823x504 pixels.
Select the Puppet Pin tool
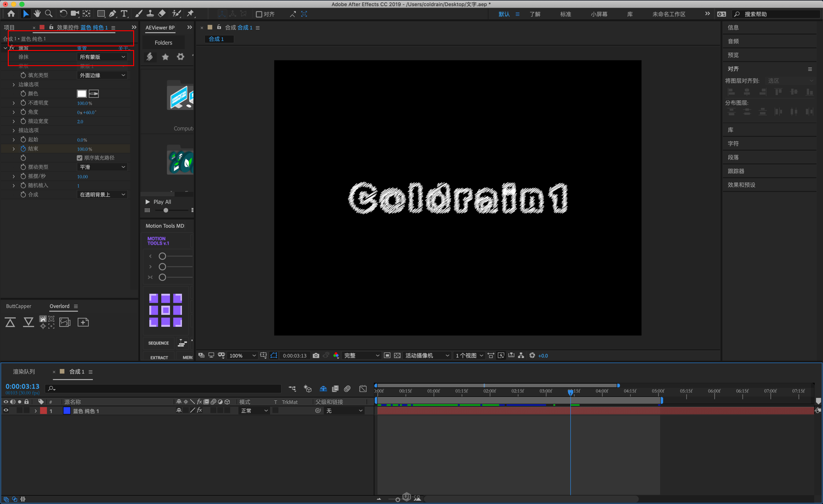click(x=190, y=14)
